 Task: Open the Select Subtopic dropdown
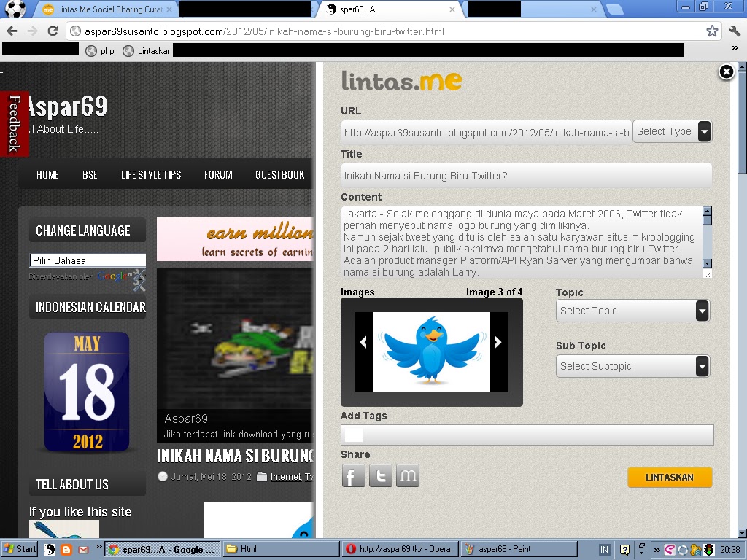632,366
